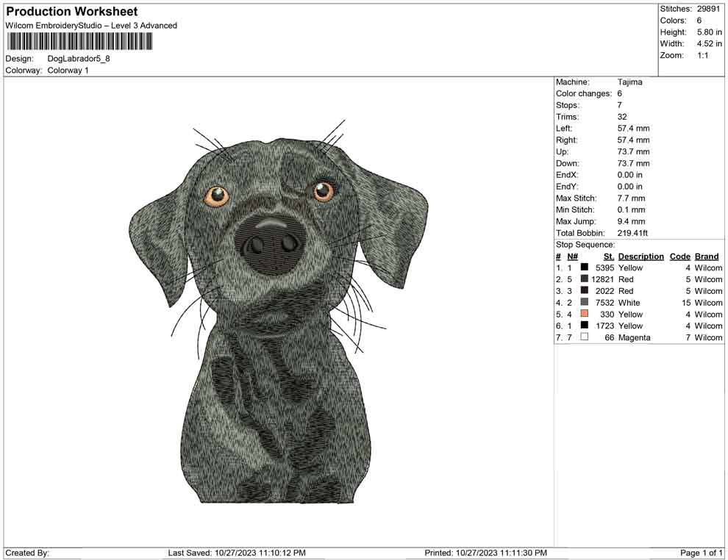Click the 'Stop Sequence:' heading
This screenshot has height=560, width=728.
pyautogui.click(x=585, y=245)
